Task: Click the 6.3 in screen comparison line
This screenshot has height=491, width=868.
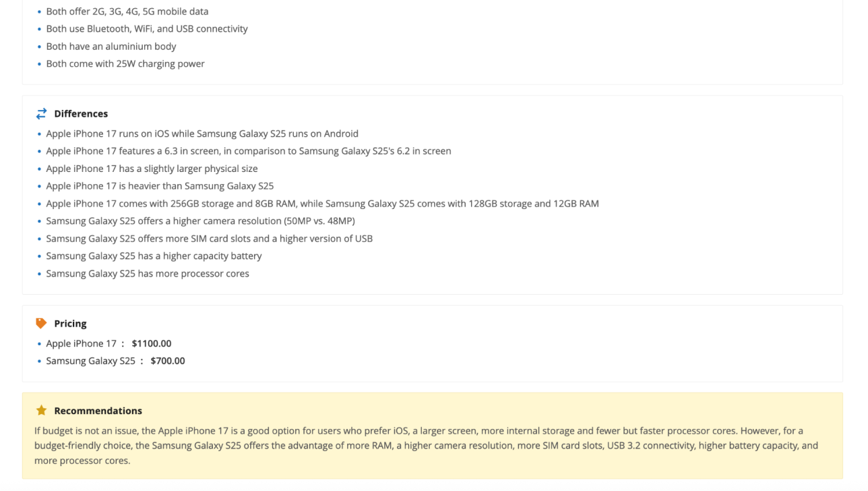Action: coord(249,151)
